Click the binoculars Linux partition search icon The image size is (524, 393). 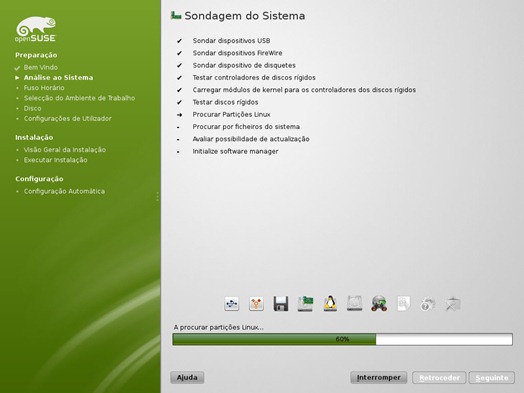[x=379, y=304]
